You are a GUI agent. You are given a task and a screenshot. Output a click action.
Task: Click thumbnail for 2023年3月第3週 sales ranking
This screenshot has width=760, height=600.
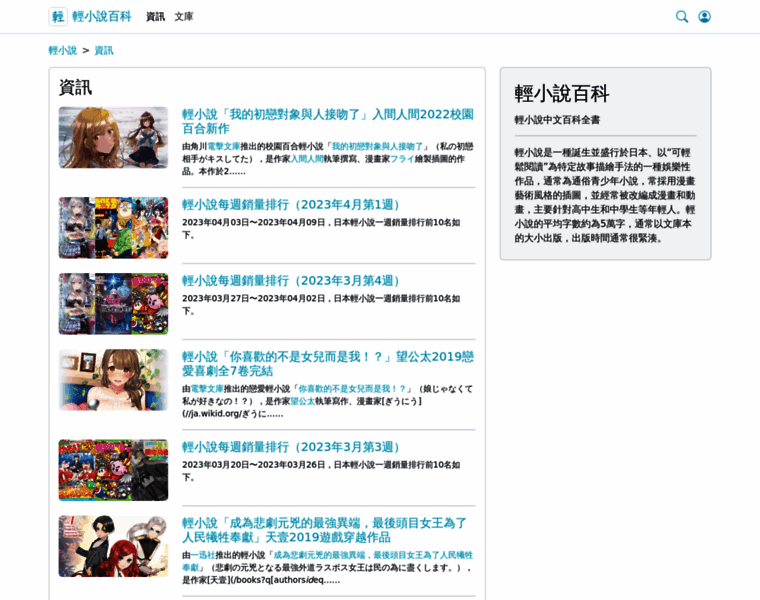tap(113, 470)
